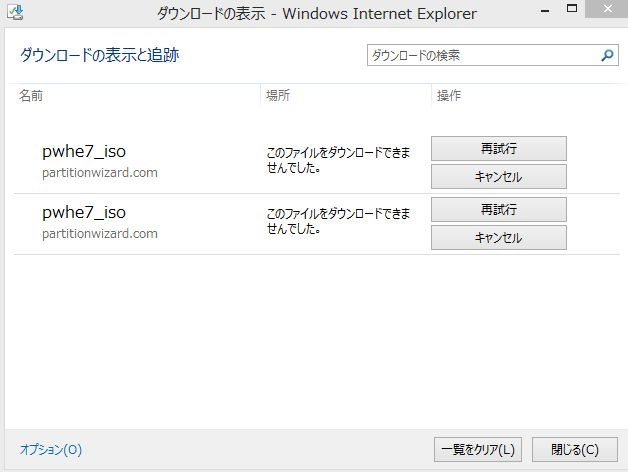This screenshot has width=628, height=472.
Task: Cancel the first pwhe7_iso download with キャンセル
Action: 499,177
